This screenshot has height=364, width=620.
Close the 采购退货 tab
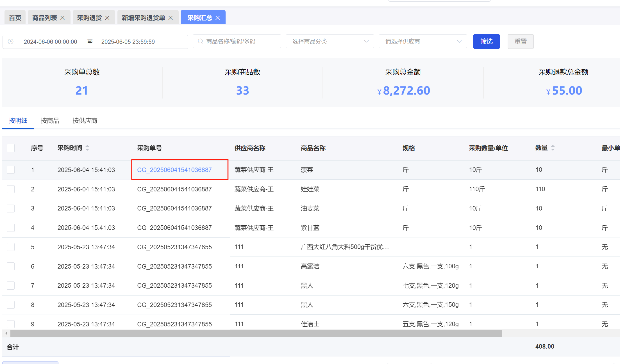tap(107, 18)
